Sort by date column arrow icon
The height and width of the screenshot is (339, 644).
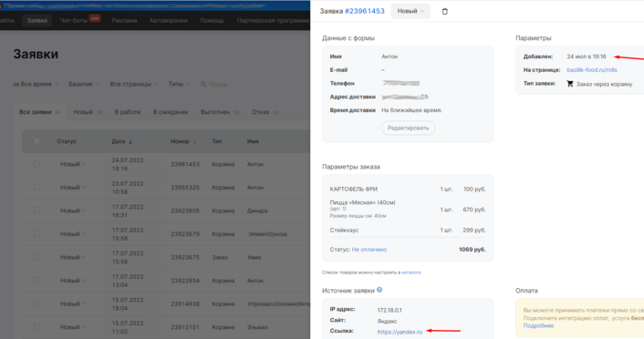click(130, 141)
